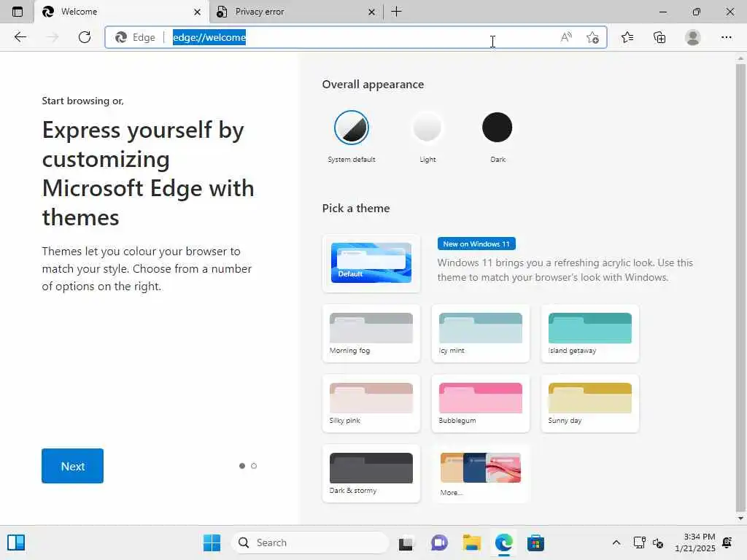
Task: Open the Windows Start menu
Action: [x=212, y=542]
